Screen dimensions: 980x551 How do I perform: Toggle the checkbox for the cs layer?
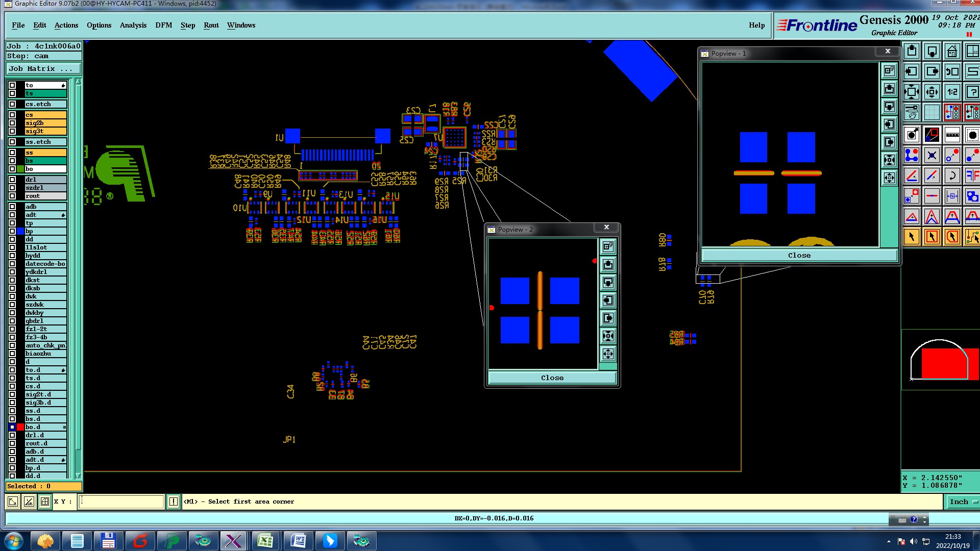click(x=12, y=115)
